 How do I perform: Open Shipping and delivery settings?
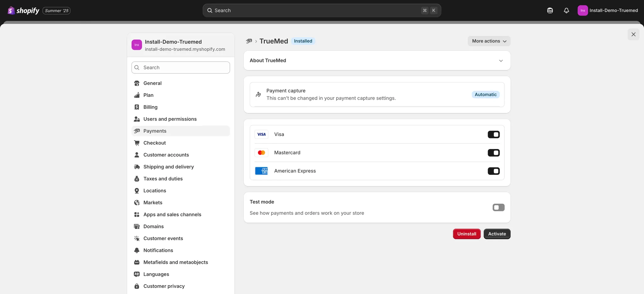tap(169, 167)
